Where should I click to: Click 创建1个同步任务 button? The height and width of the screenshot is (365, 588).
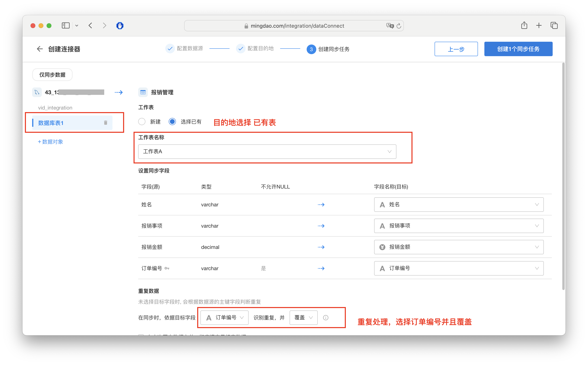518,49
